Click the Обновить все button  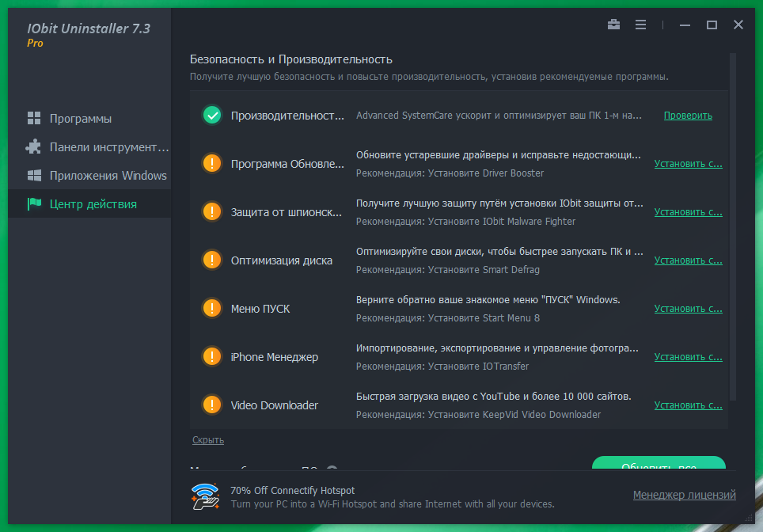pyautogui.click(x=659, y=463)
